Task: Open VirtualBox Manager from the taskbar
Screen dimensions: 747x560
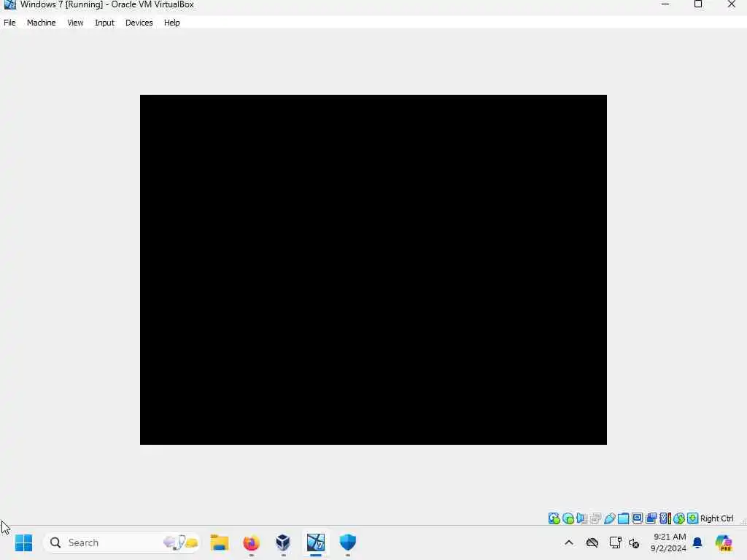Action: (x=284, y=542)
